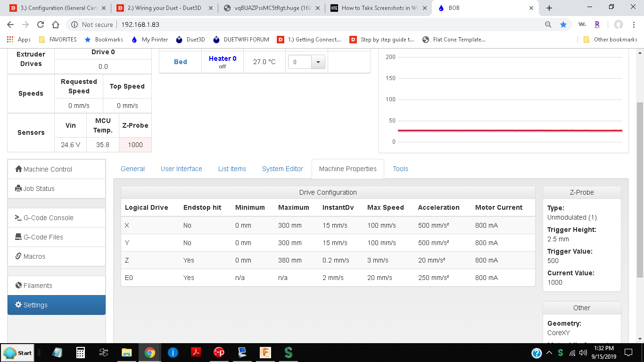Open the Step by step guide bookmark
Image resolution: width=644 pixels, height=362 pixels.
[382, 40]
